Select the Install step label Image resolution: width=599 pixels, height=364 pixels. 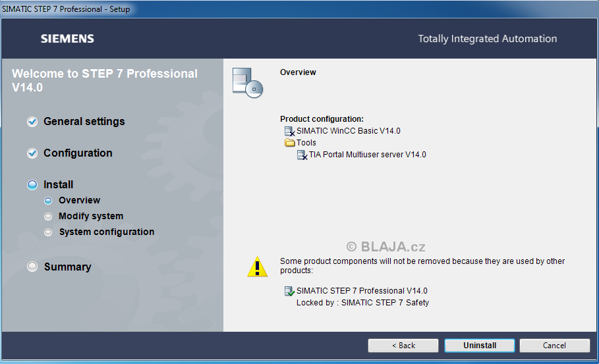tap(59, 185)
